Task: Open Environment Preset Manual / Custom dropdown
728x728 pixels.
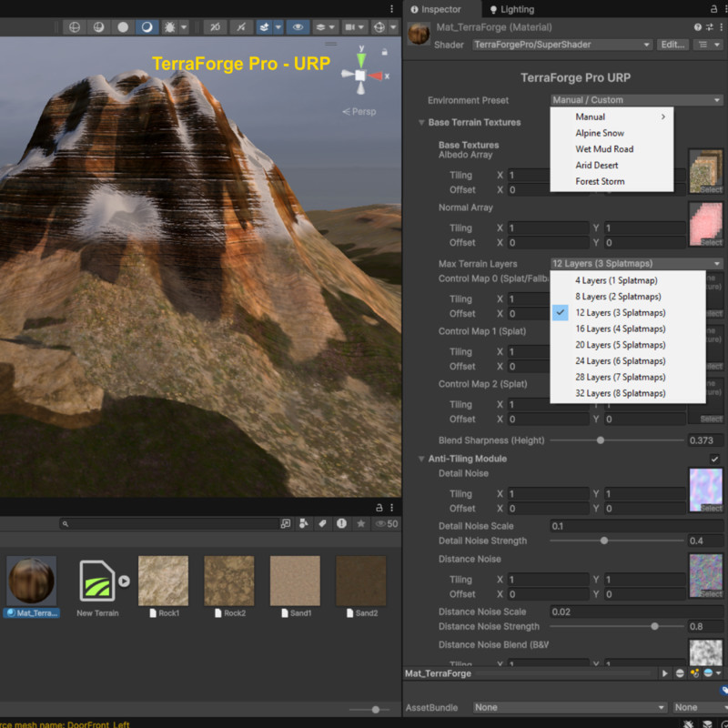Action: pos(636,100)
